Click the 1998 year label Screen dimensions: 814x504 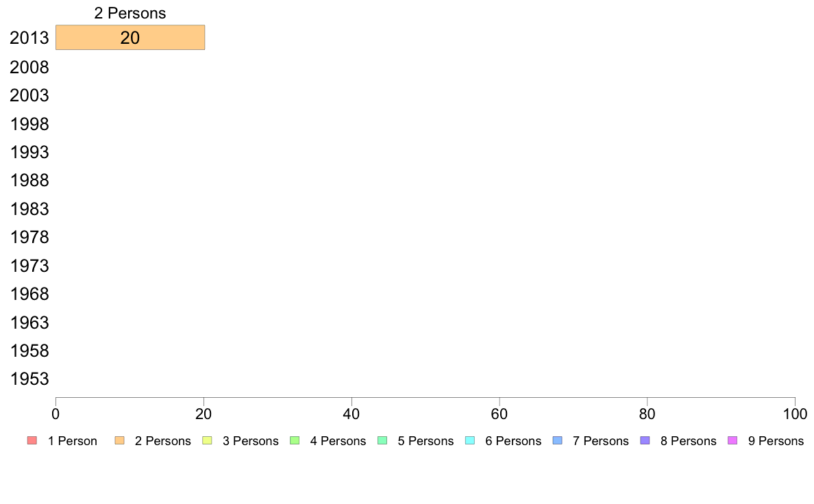coord(29,124)
